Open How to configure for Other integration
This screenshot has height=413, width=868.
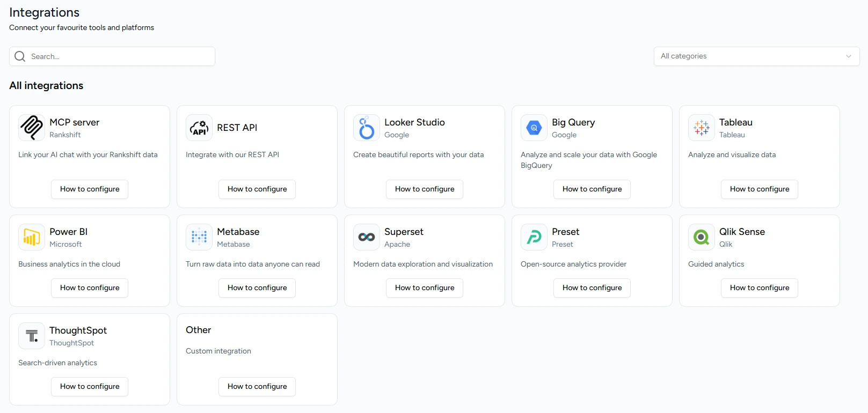pos(257,387)
